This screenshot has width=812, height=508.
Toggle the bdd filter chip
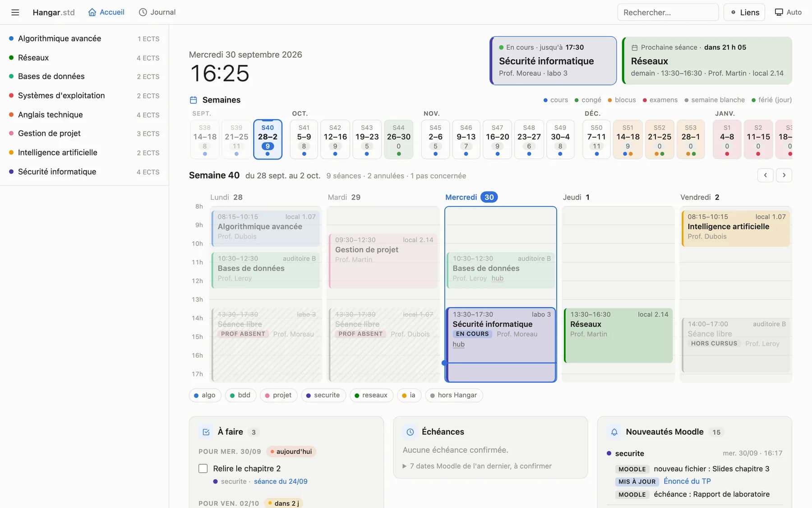240,396
